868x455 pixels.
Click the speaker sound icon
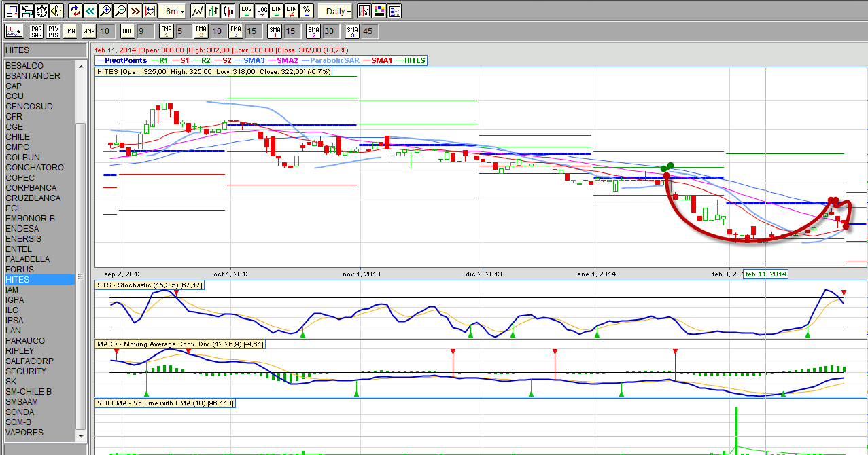click(x=56, y=11)
